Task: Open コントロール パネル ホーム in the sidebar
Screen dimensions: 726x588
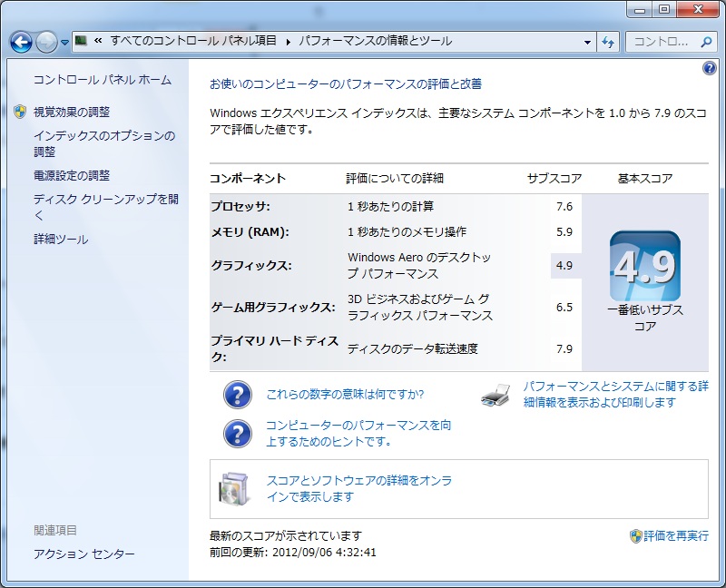Action: click(x=102, y=80)
